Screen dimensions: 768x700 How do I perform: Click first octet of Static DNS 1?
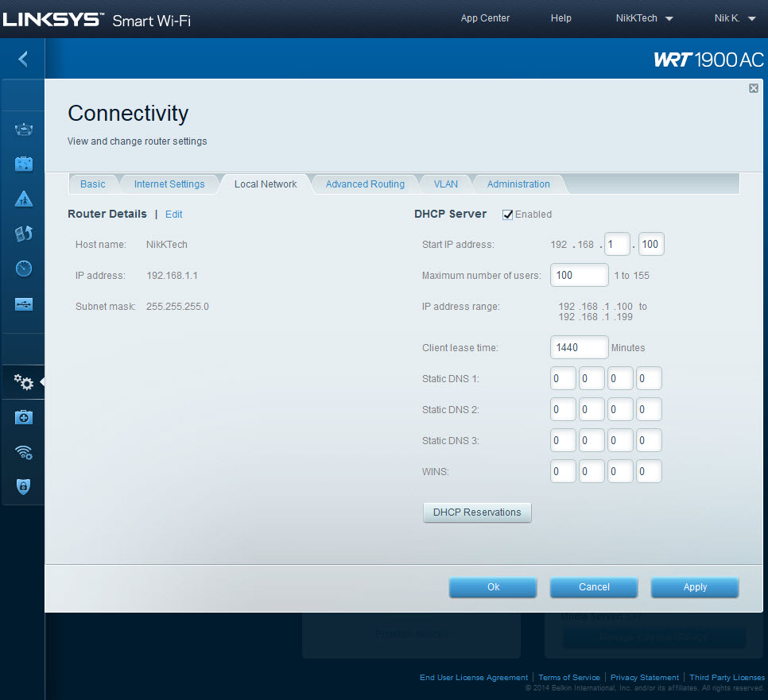[x=563, y=378]
